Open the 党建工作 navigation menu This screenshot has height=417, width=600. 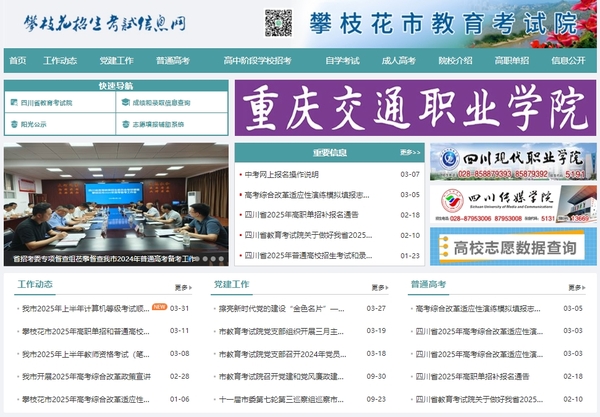(117, 60)
